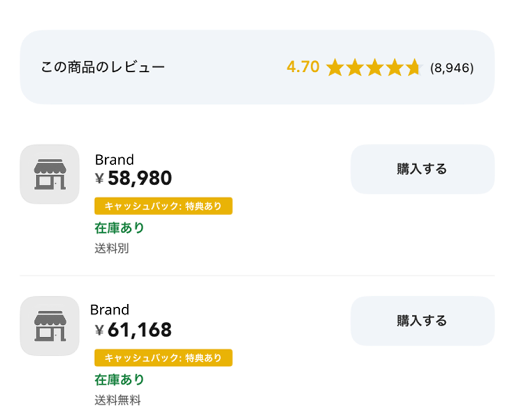Select the Brand name above ¥58,980
The width and height of the screenshot is (528, 420).
point(114,159)
